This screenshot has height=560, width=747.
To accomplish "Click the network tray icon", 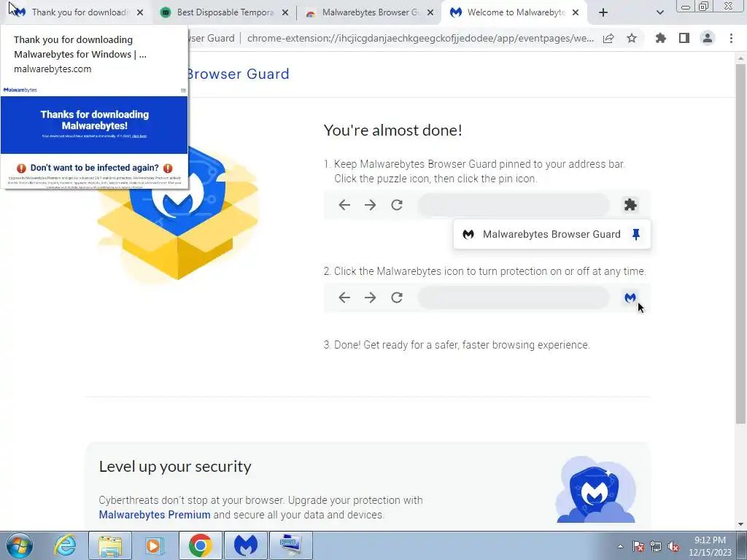I will tap(656, 546).
